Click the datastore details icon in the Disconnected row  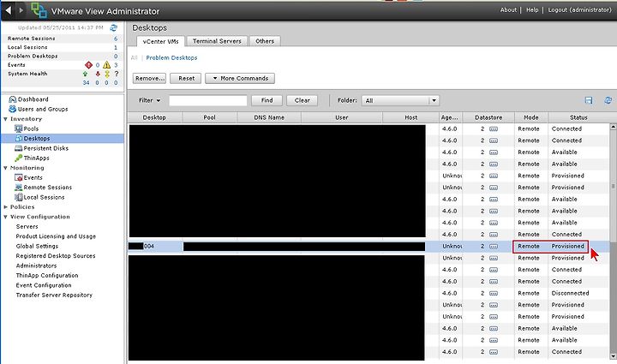click(494, 293)
